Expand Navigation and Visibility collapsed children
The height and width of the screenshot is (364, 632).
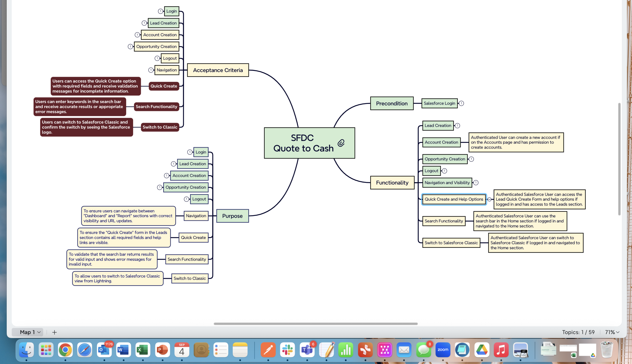[x=476, y=183]
